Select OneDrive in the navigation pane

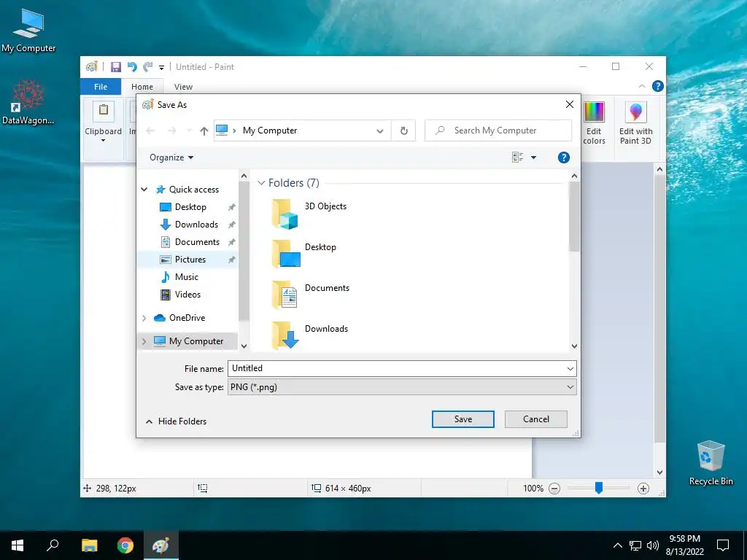[x=187, y=318]
